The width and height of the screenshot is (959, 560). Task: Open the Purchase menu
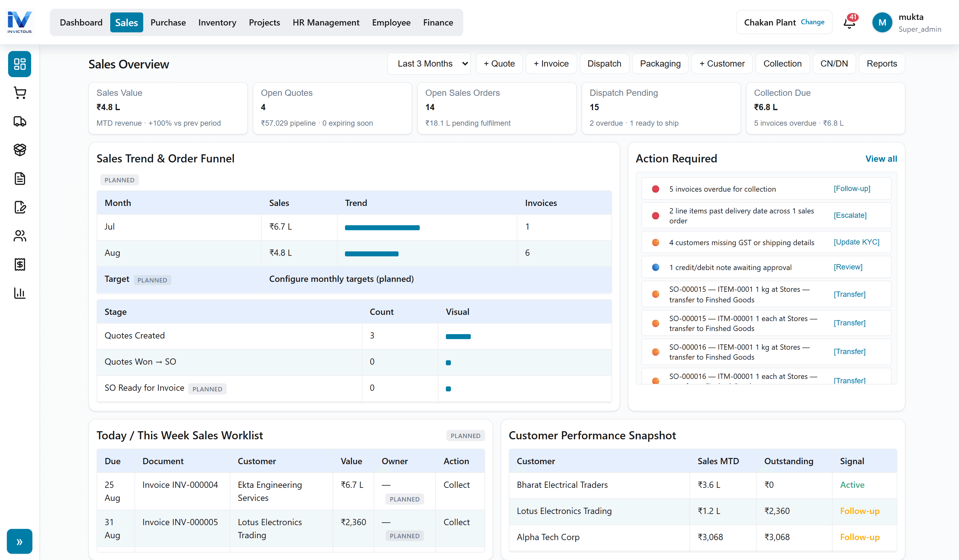tap(168, 22)
